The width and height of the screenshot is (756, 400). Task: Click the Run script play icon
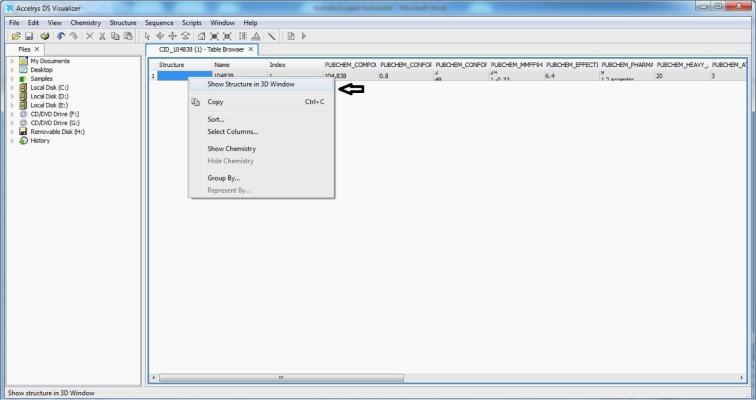pyautogui.click(x=303, y=36)
